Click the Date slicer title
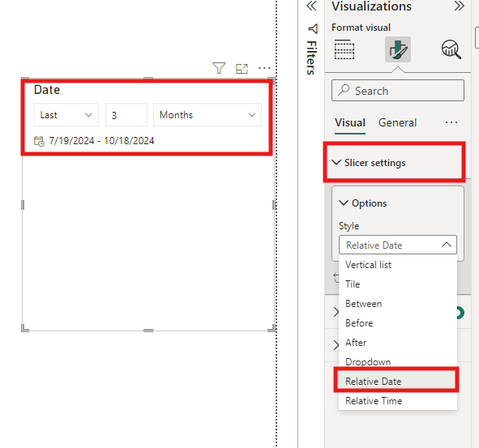Image resolution: width=479 pixels, height=448 pixels. tap(47, 90)
